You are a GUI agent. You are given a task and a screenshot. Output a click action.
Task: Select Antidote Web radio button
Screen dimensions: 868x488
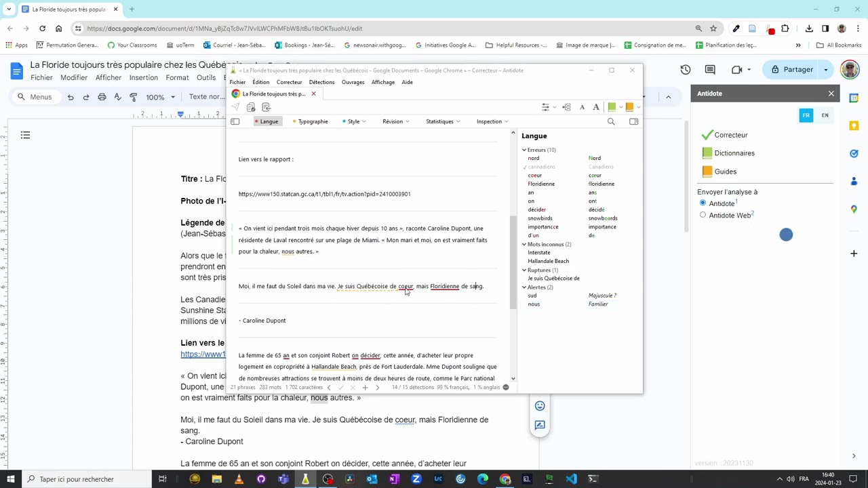click(703, 216)
